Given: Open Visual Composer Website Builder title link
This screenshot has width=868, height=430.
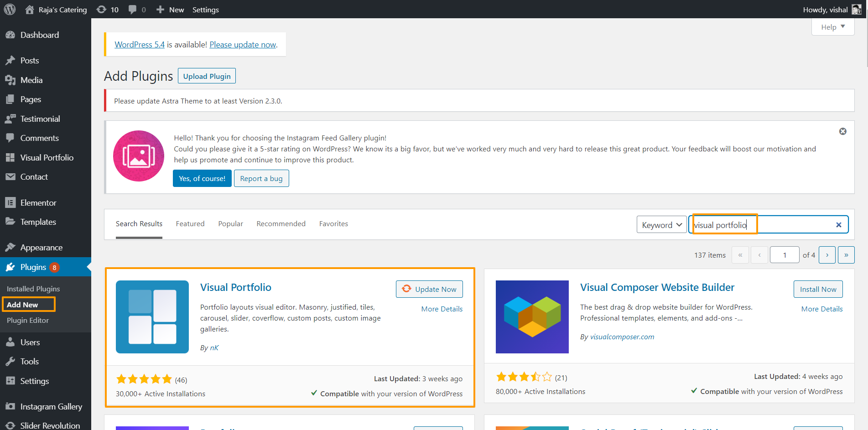Looking at the screenshot, I should [657, 287].
